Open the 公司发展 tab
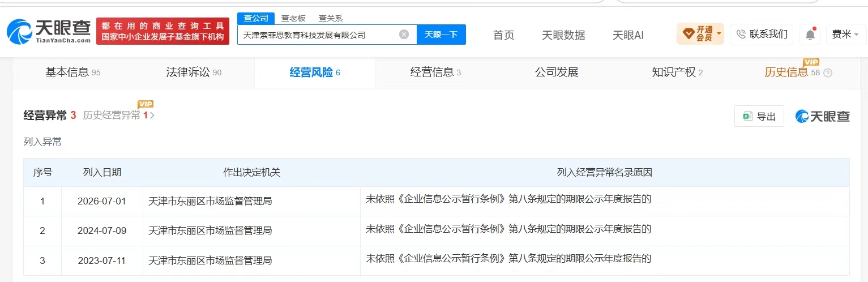This screenshot has height=282, width=868. [x=557, y=72]
